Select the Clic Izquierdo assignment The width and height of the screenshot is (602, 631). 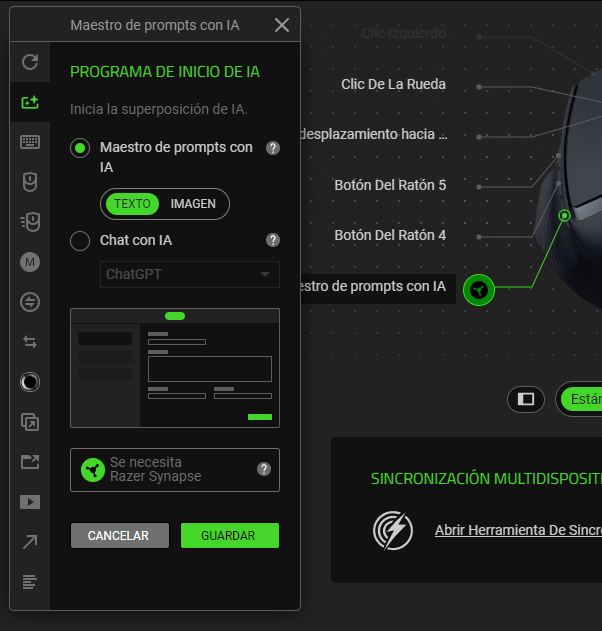click(x=404, y=33)
